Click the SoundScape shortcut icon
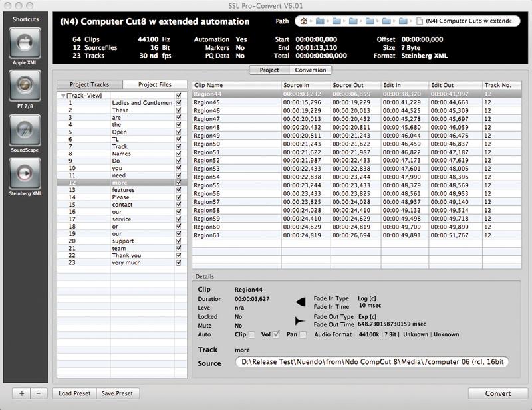The width and height of the screenshot is (532, 410). (25, 130)
